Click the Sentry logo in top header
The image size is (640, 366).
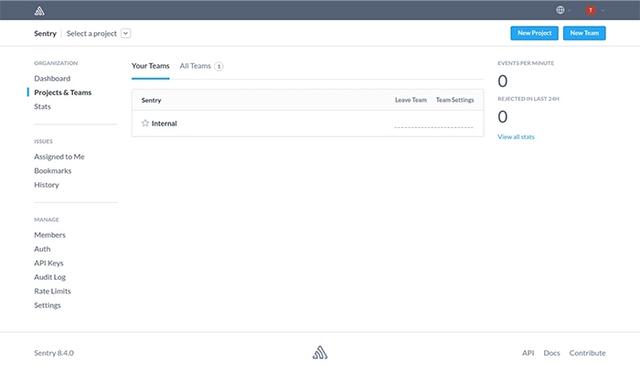tap(39, 11)
